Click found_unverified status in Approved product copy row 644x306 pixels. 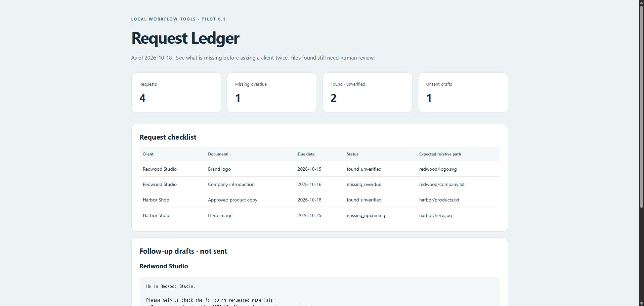point(364,200)
